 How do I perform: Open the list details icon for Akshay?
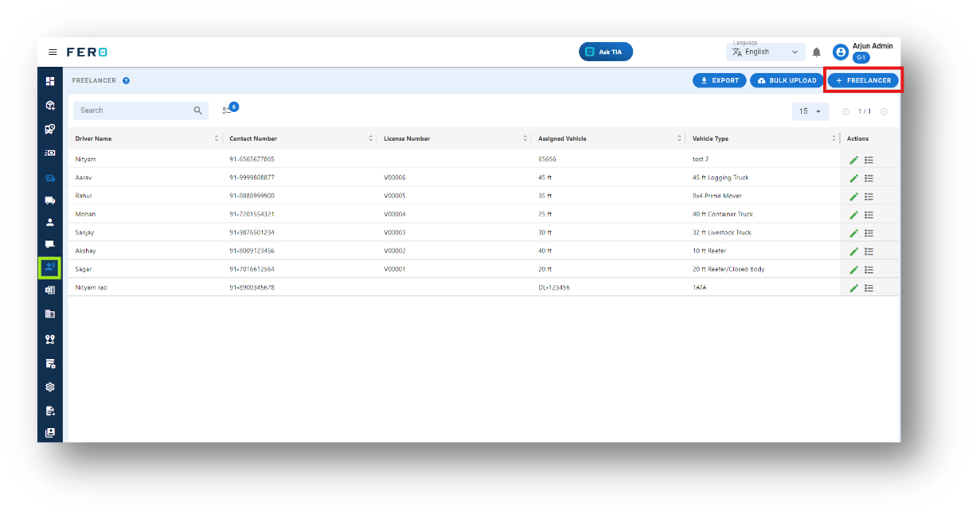869,251
